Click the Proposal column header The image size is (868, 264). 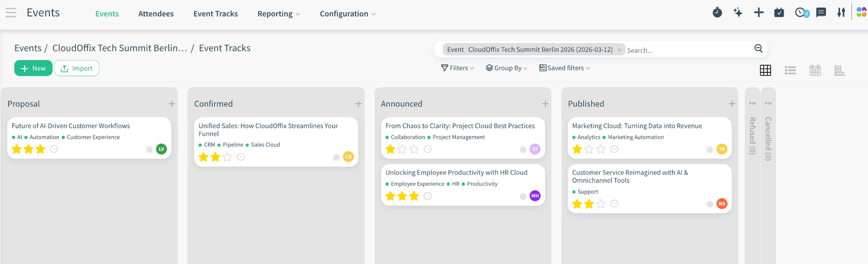click(24, 104)
